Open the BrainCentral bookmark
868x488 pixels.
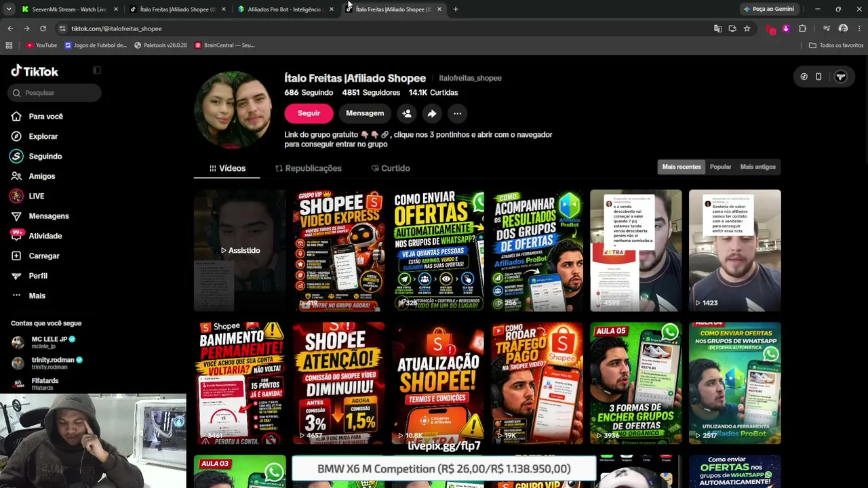coord(224,45)
